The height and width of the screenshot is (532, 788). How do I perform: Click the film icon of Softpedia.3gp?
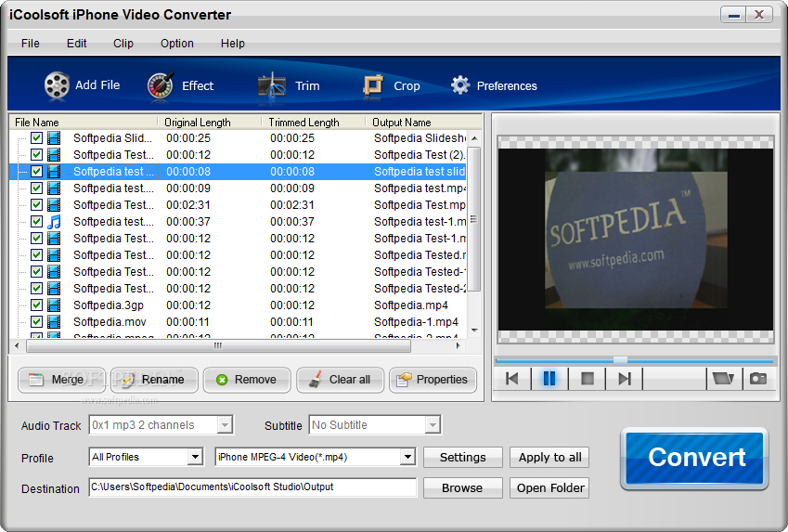(x=54, y=305)
